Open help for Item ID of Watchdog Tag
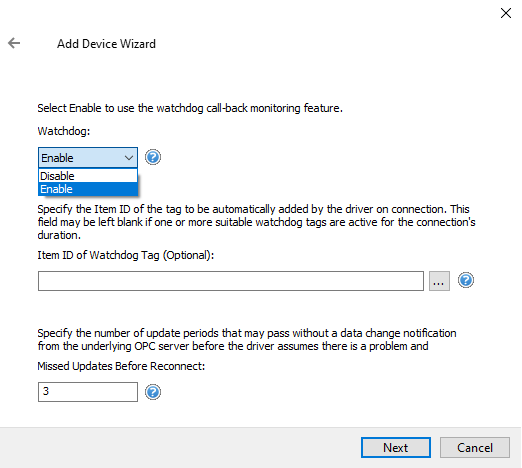 click(466, 280)
